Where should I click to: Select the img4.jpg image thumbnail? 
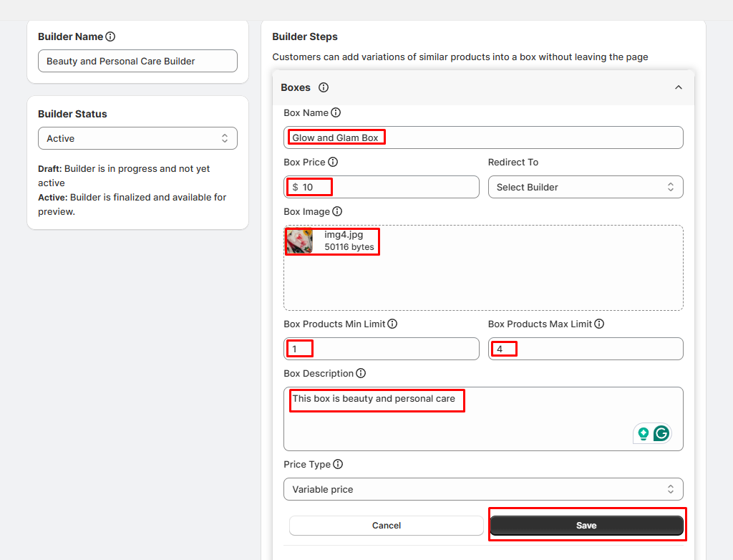tap(299, 241)
